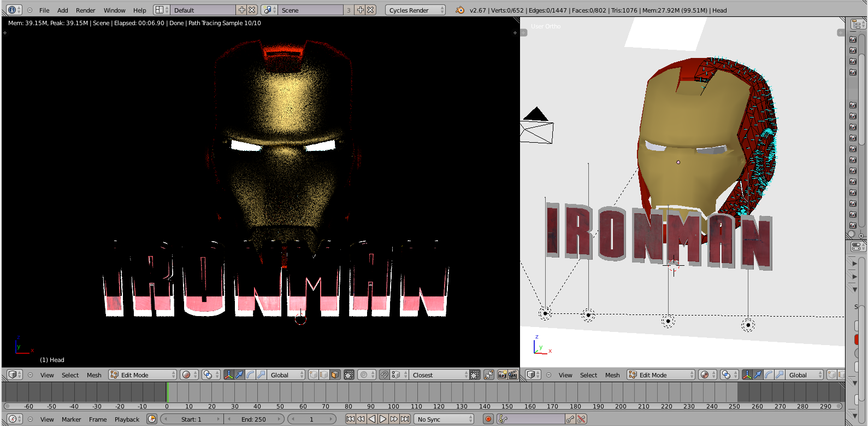Viewport: 868px width, 426px height.
Task: Delete the current scene with the X icon
Action: click(370, 10)
